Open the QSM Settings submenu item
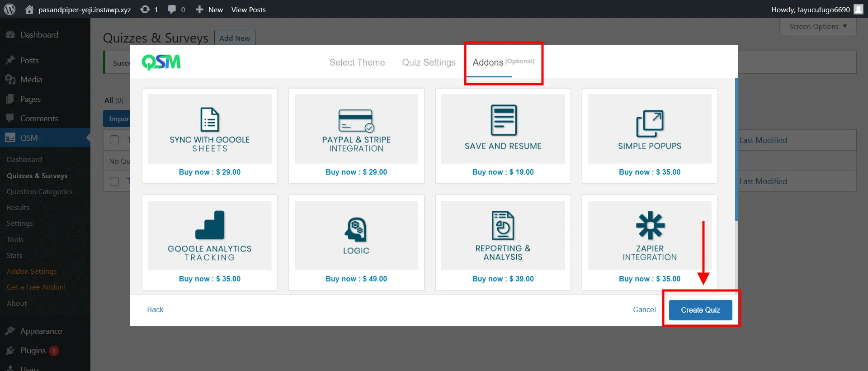Image resolution: width=868 pixels, height=371 pixels. pyautogui.click(x=20, y=223)
